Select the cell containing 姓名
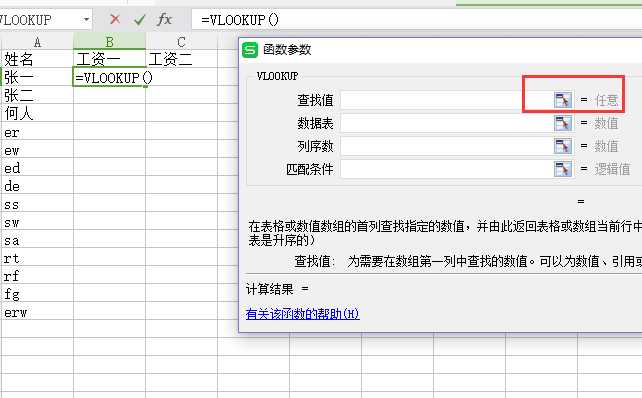This screenshot has width=642, height=398. pyautogui.click(x=37, y=59)
